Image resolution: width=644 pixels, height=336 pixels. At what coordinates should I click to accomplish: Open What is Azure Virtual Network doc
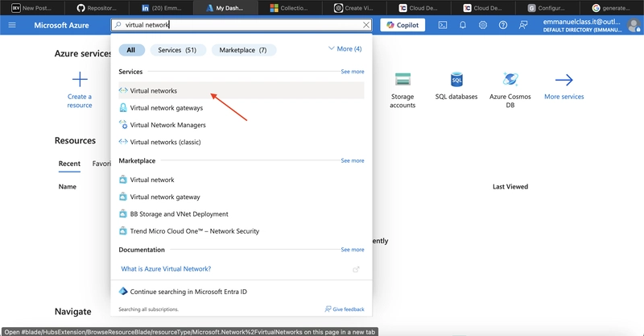click(x=166, y=269)
